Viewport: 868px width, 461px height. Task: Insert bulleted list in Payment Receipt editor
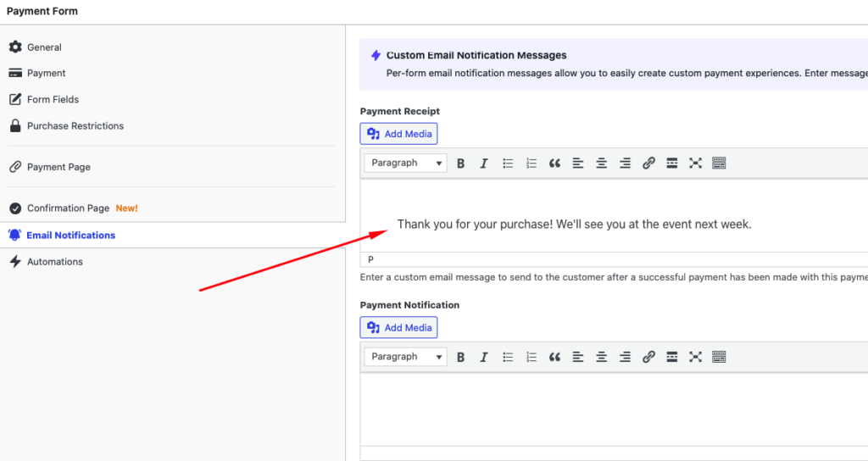[x=508, y=164]
